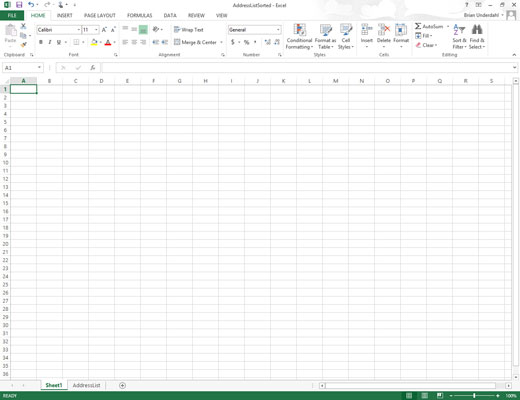Click the Paste clipboard icon

click(10, 31)
